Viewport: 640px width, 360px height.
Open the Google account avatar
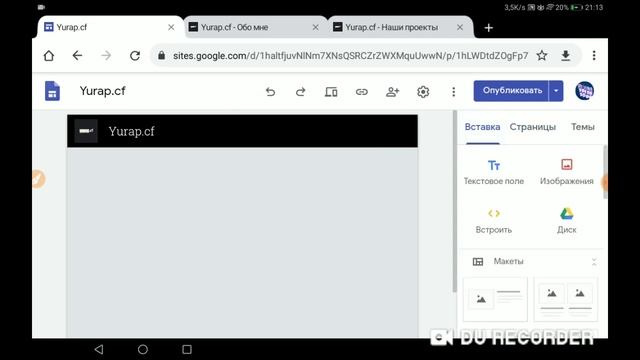click(584, 91)
